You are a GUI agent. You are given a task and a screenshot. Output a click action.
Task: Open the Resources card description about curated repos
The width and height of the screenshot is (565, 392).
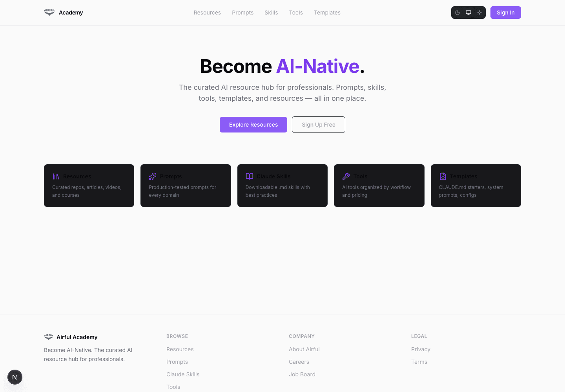[87, 191]
